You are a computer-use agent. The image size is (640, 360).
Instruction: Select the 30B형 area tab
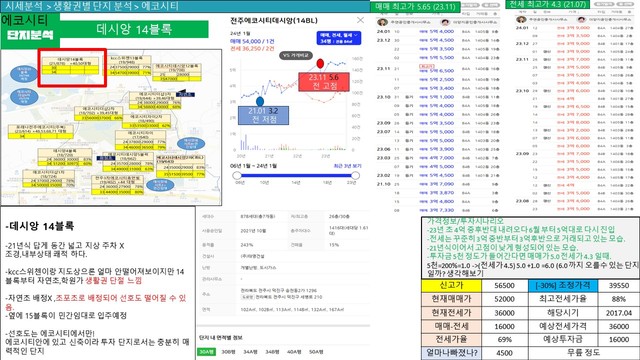click(x=228, y=351)
